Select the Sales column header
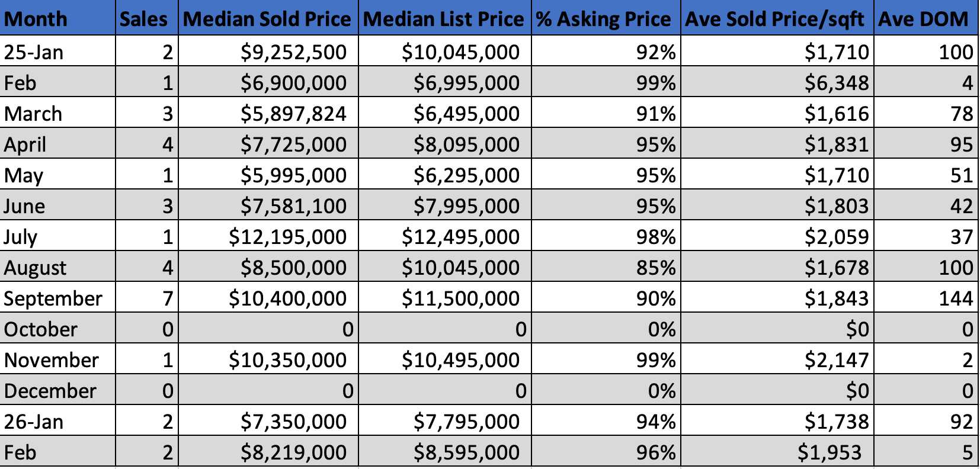The height and width of the screenshot is (469, 980). click(144, 19)
